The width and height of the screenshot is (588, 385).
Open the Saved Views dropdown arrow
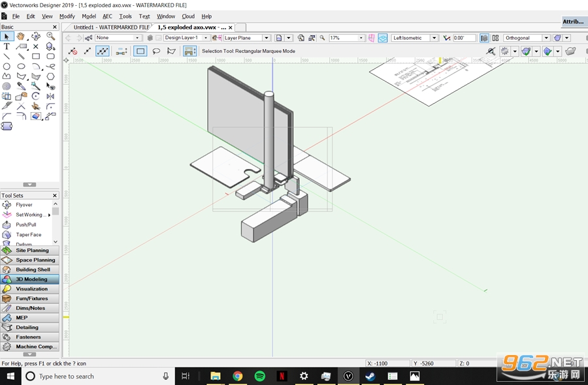[x=289, y=38]
